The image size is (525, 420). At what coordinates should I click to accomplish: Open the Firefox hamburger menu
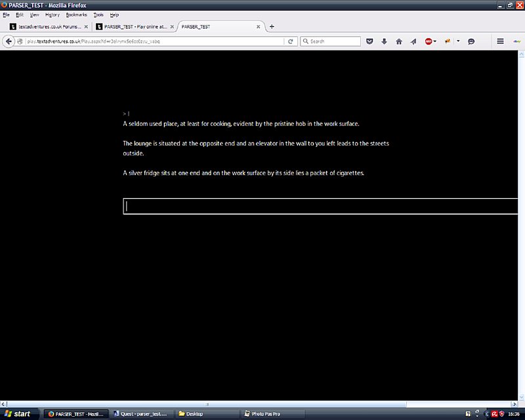click(500, 41)
